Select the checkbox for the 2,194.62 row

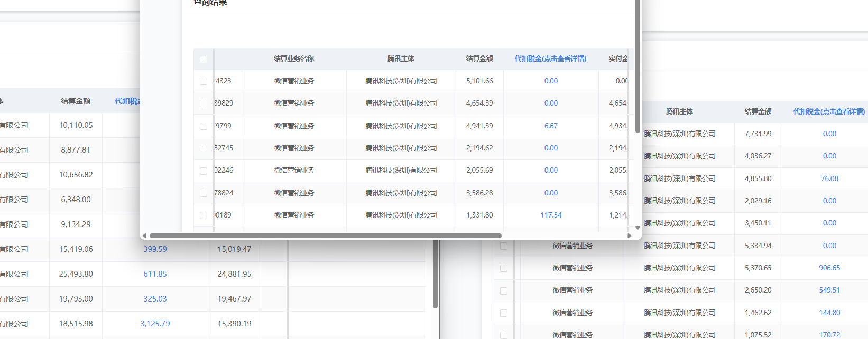coord(204,148)
